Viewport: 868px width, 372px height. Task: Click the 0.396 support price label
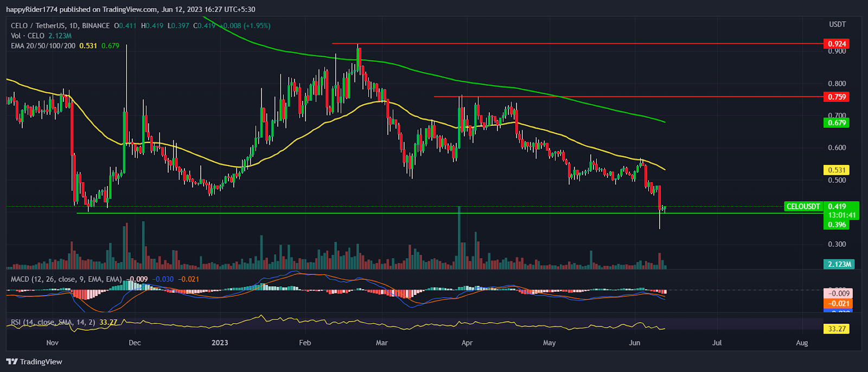point(837,225)
